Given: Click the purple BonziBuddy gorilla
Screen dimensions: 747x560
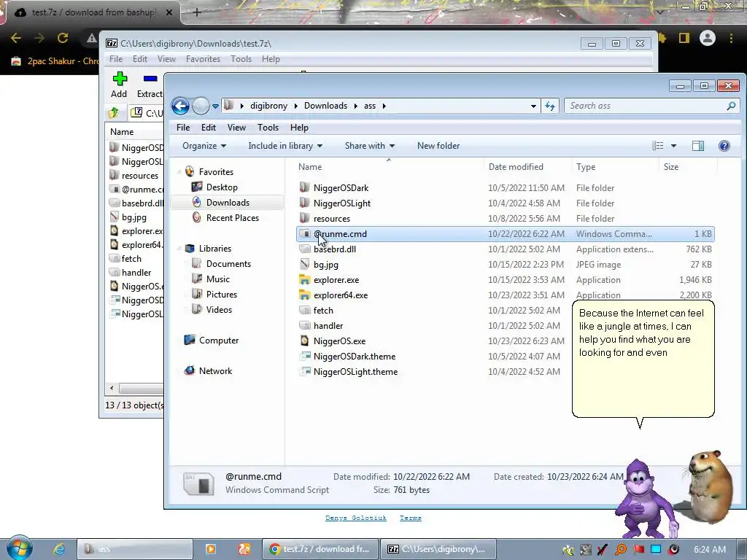Looking at the screenshot, I should tap(646, 499).
